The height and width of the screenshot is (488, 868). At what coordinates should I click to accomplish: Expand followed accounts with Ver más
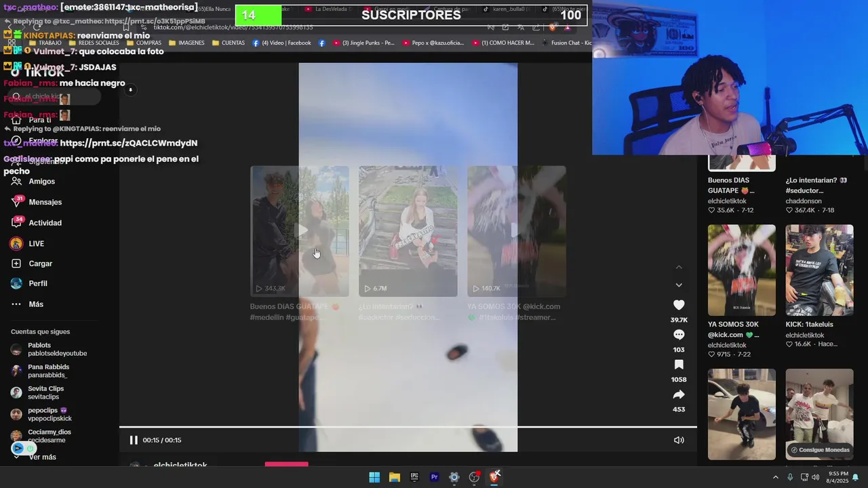point(42,457)
